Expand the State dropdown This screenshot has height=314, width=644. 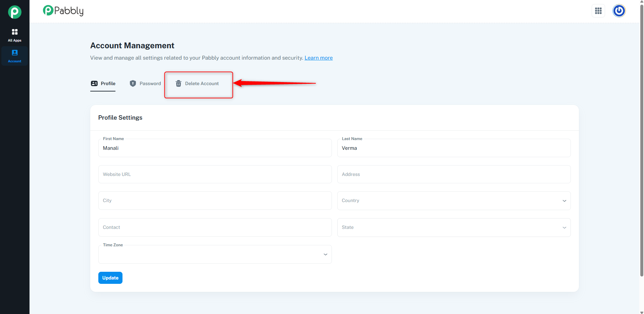click(x=454, y=228)
